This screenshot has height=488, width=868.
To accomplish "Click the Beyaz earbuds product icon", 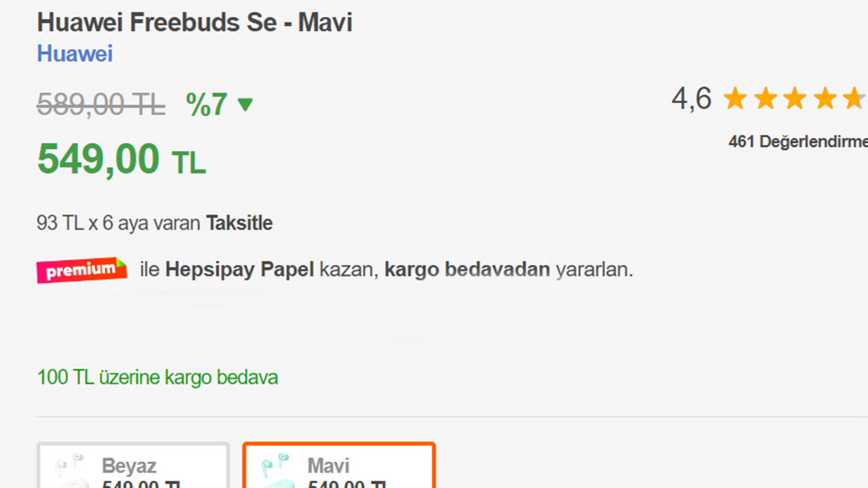I will click(70, 464).
